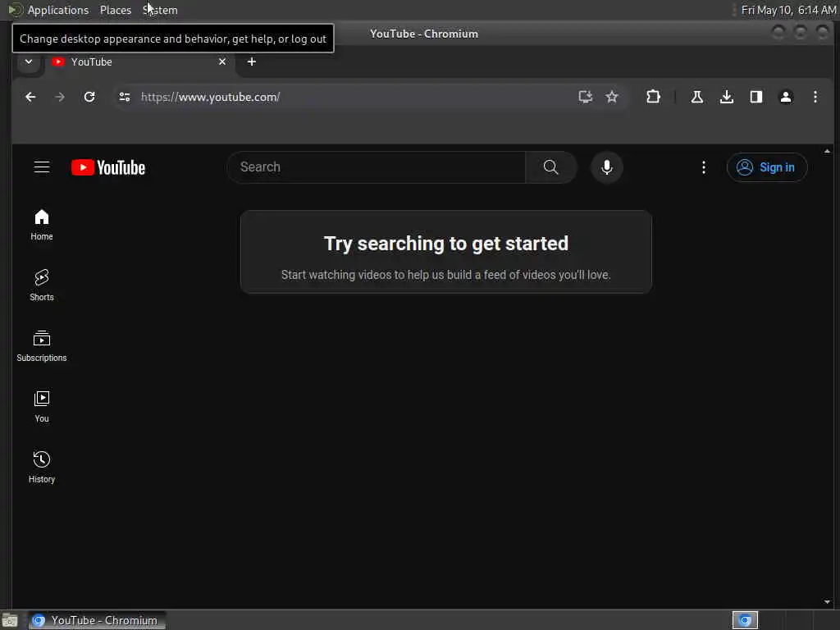This screenshot has width=840, height=630.
Task: Click the Sign in button
Action: (x=767, y=167)
